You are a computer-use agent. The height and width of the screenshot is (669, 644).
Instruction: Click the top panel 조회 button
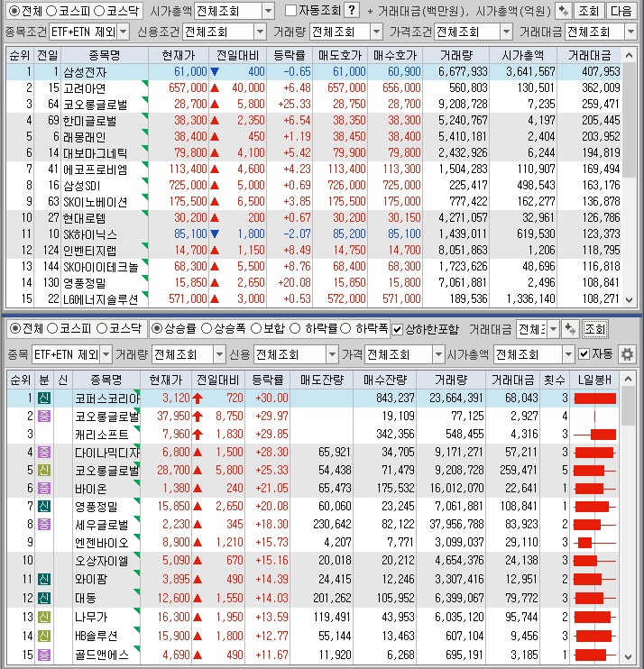click(x=589, y=11)
